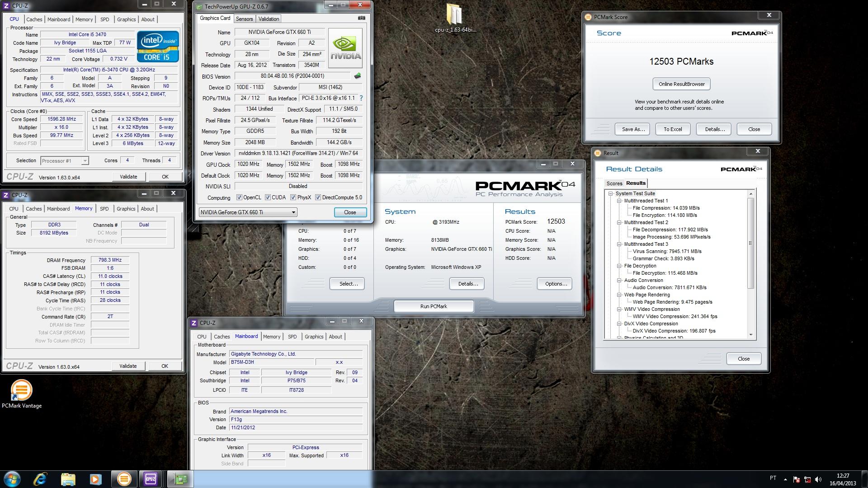
Task: Collapse the DivX Video Compression node
Action: pos(619,324)
